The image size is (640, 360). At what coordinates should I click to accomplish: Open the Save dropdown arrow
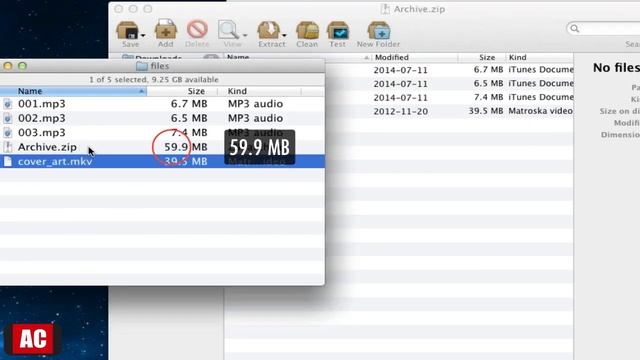(143, 36)
